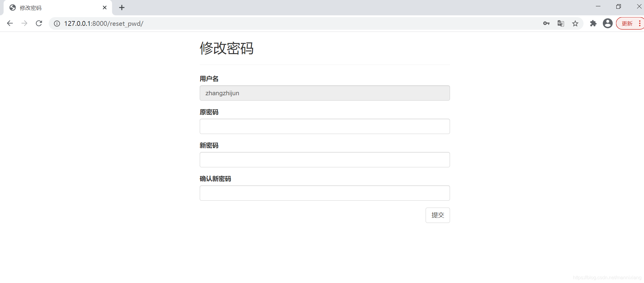Viewport: 644px width, 283px height.
Task: Close the browser window
Action: click(x=639, y=6)
